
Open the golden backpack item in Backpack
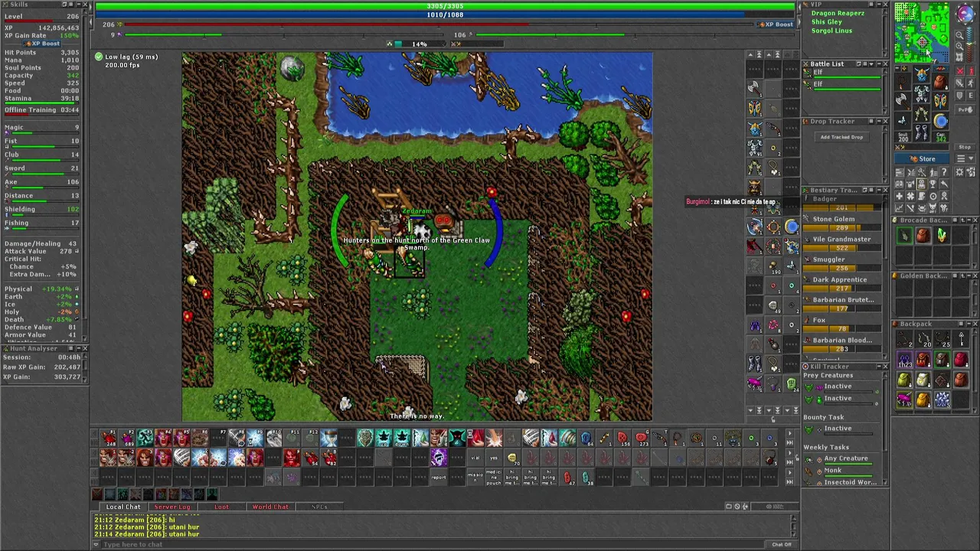[x=923, y=399]
